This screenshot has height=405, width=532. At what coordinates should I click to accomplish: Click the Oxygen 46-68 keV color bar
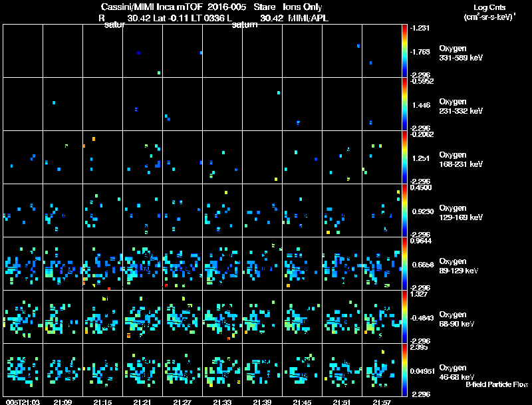404,370
